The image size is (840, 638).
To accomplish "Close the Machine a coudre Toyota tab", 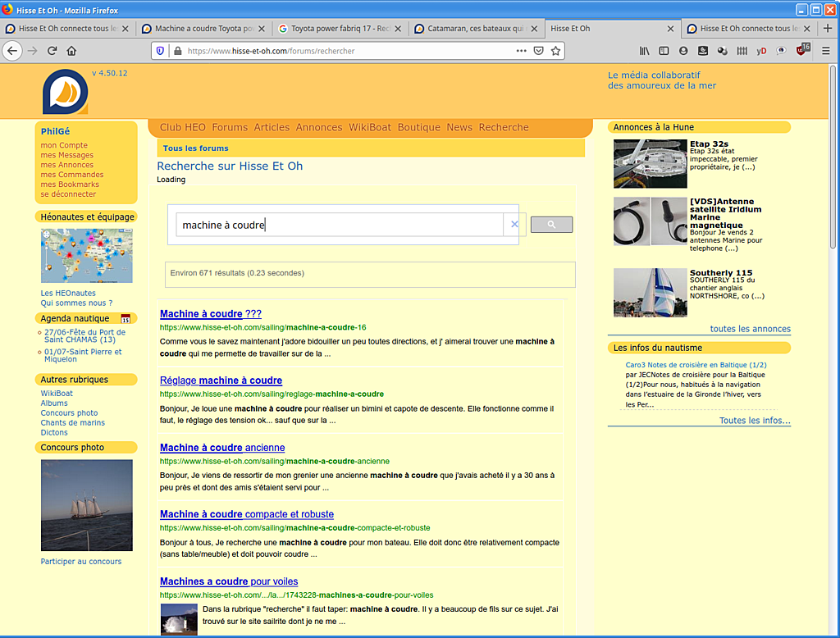I will coord(262,29).
